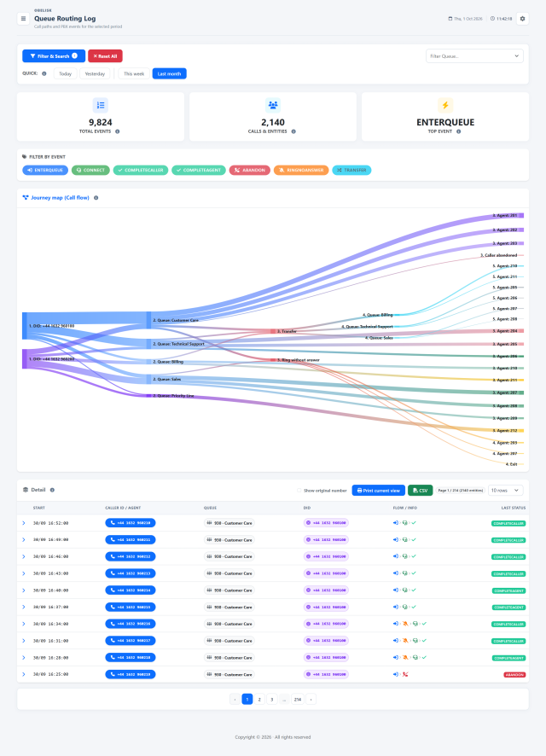This screenshot has width=546, height=756.
Task: Click the Total Events list icon
Action: click(x=100, y=105)
